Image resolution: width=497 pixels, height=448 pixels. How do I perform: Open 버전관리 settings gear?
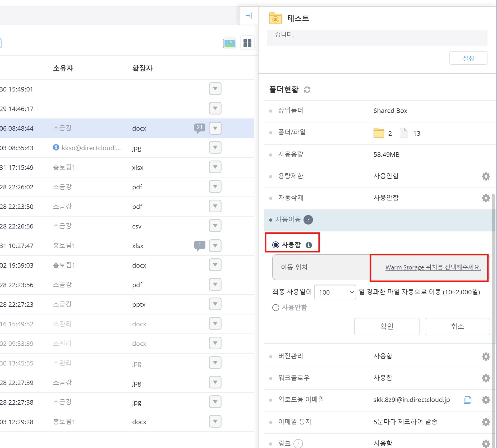click(486, 356)
